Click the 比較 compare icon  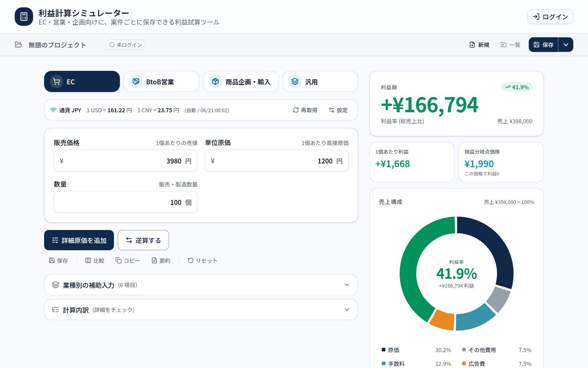point(88,260)
